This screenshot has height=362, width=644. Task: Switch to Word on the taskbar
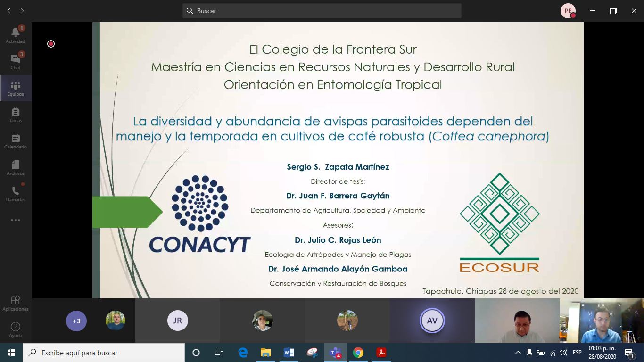[x=289, y=353]
